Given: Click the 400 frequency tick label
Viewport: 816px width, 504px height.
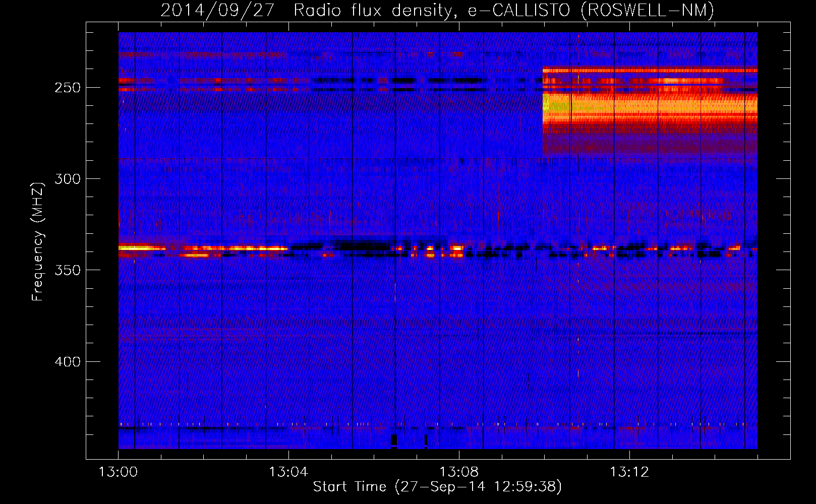Looking at the screenshot, I should tap(68, 362).
